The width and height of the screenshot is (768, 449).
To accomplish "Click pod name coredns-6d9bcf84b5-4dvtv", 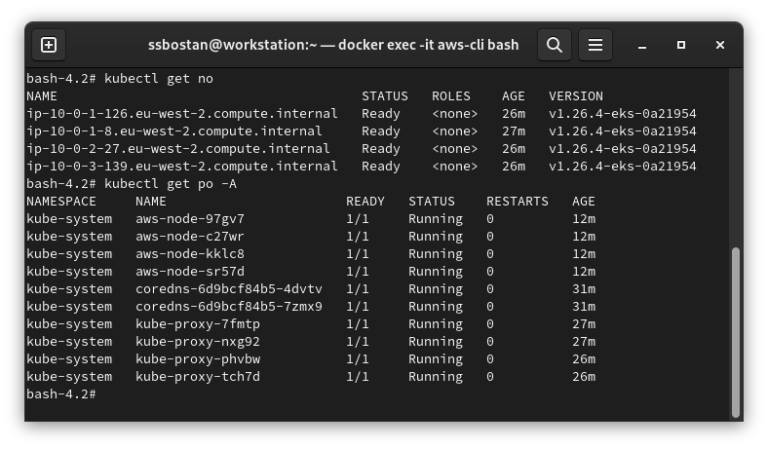I will [229, 289].
